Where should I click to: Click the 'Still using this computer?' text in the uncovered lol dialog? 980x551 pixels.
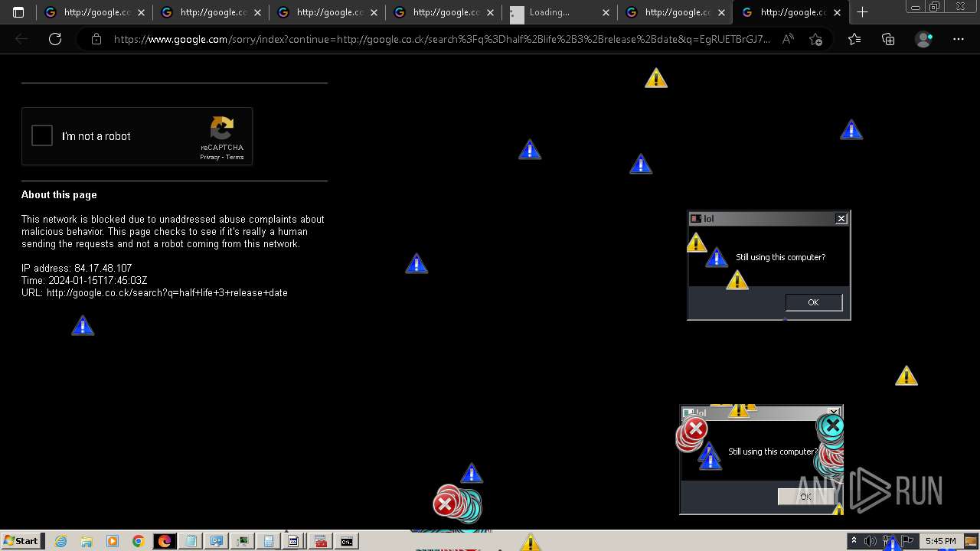(x=780, y=257)
